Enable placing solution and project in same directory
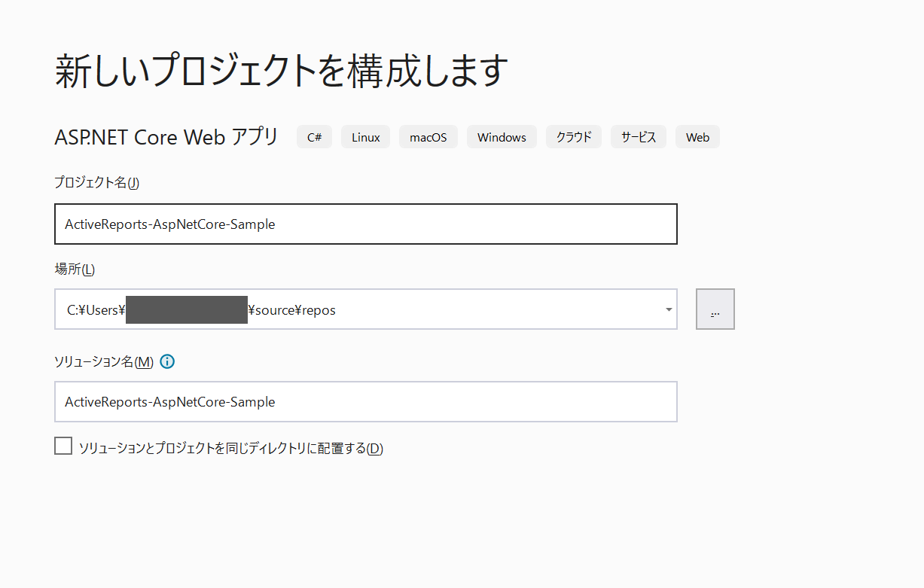 (63, 446)
